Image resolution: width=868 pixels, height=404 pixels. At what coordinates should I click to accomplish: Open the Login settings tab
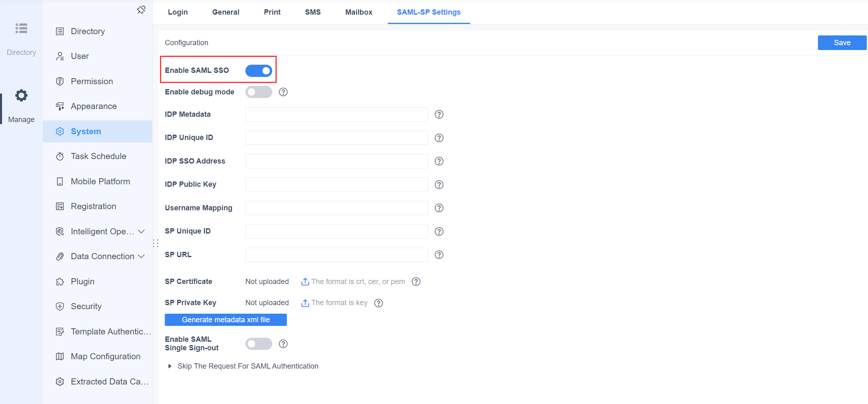[x=177, y=12]
